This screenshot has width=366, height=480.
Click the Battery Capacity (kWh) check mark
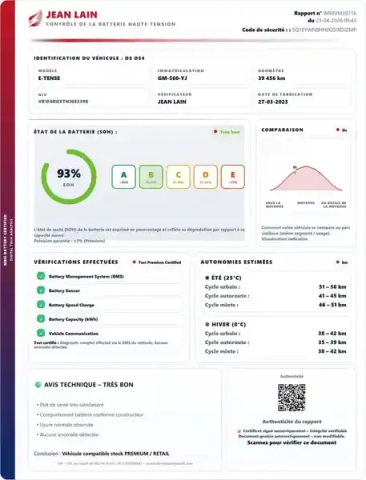(x=41, y=319)
